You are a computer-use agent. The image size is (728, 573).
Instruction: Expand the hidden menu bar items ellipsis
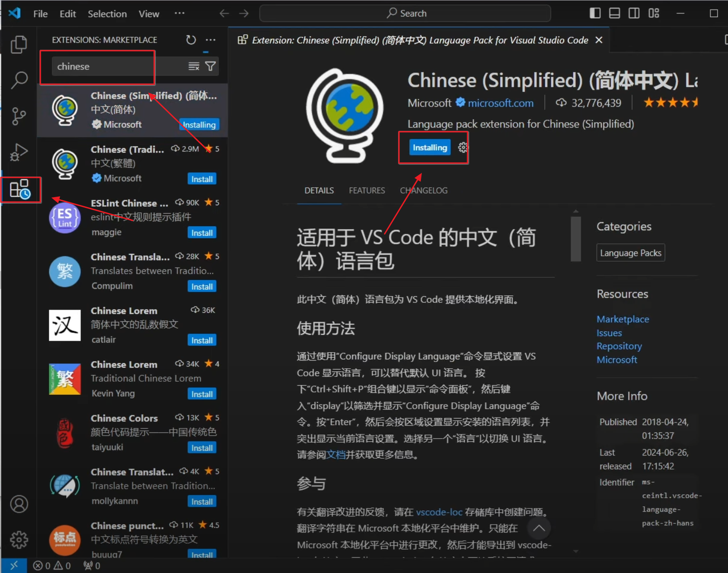click(179, 13)
